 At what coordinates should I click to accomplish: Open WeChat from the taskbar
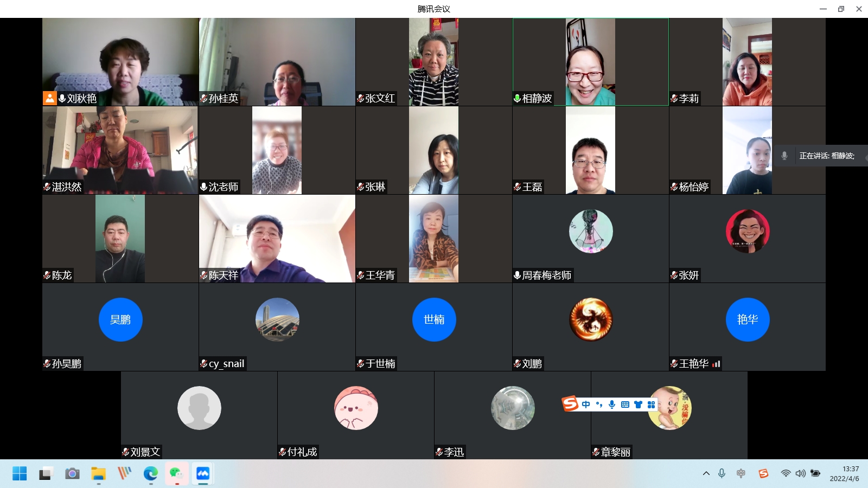tap(177, 474)
